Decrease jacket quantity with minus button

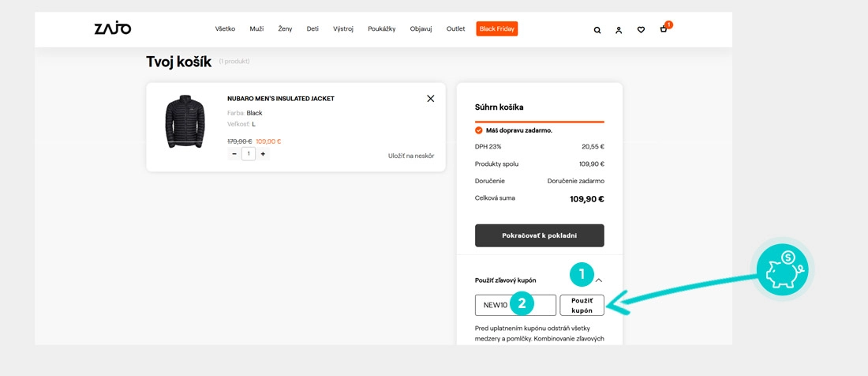tap(234, 154)
